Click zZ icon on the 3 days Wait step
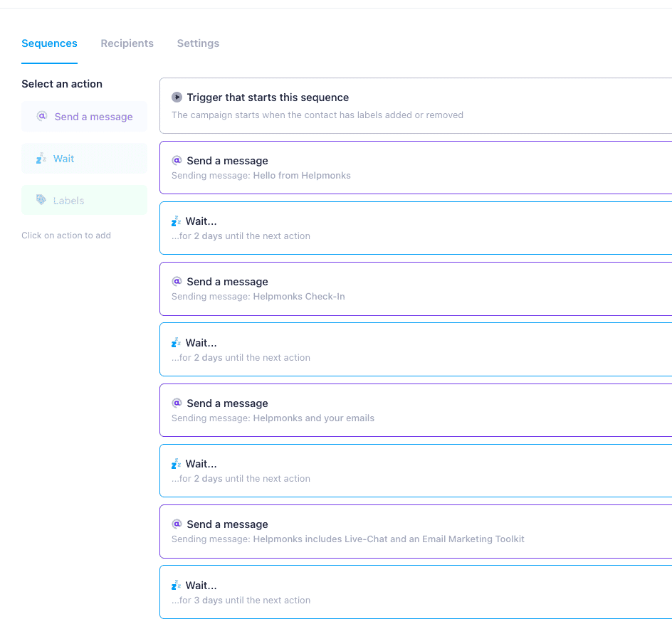This screenshot has height=624, width=672. click(176, 585)
